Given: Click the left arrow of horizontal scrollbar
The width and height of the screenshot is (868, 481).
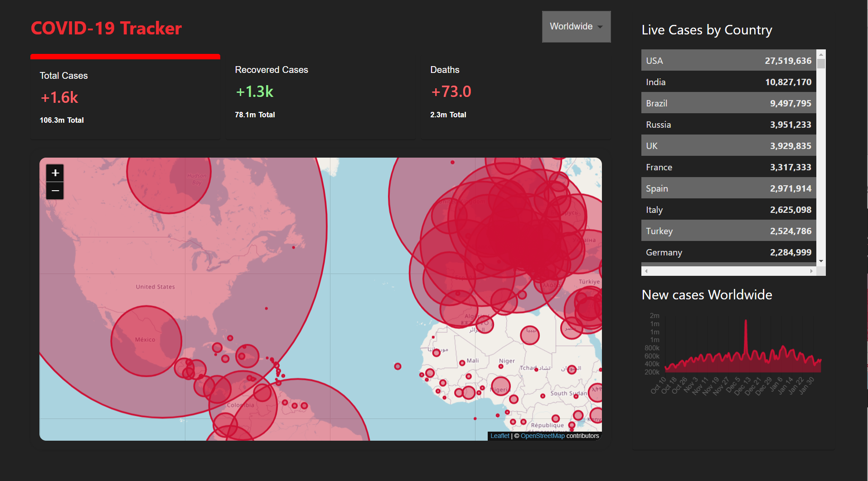Looking at the screenshot, I should [646, 271].
